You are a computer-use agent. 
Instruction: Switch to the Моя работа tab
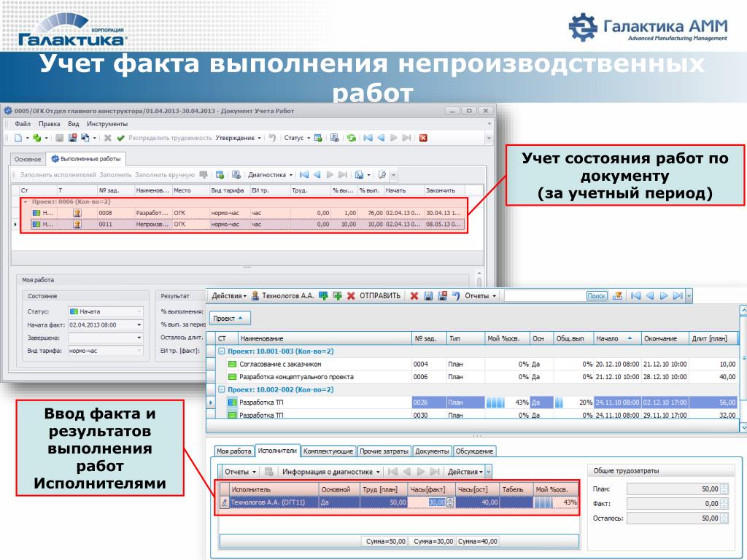233,451
